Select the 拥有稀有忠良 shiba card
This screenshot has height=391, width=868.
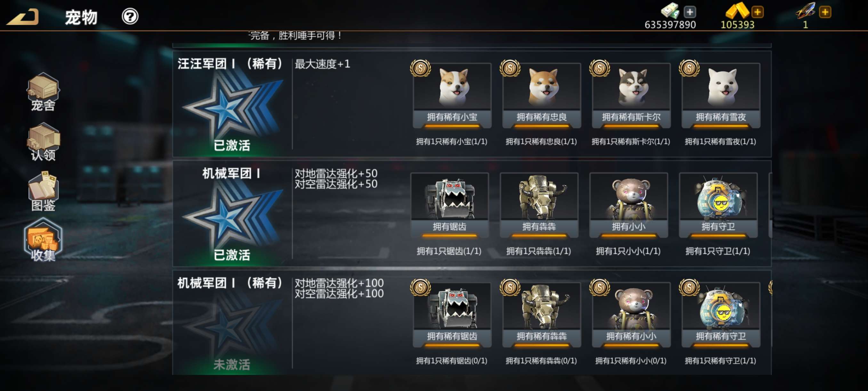(x=542, y=96)
